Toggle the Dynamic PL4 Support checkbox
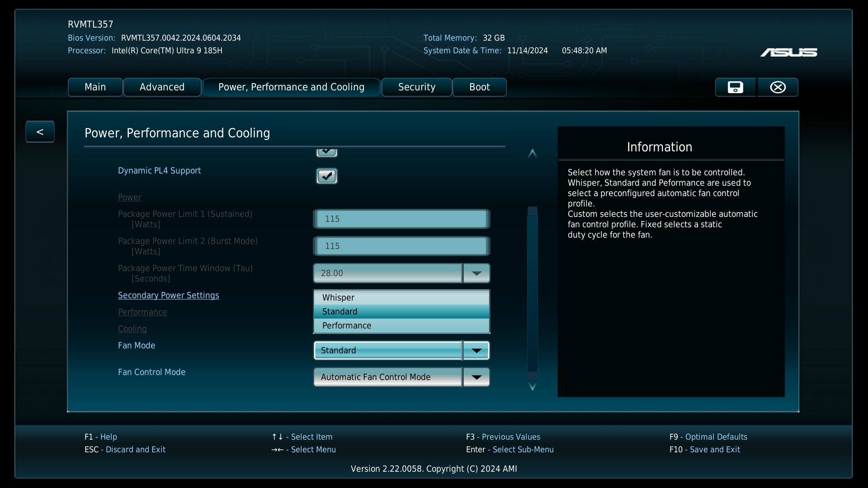 (x=326, y=176)
